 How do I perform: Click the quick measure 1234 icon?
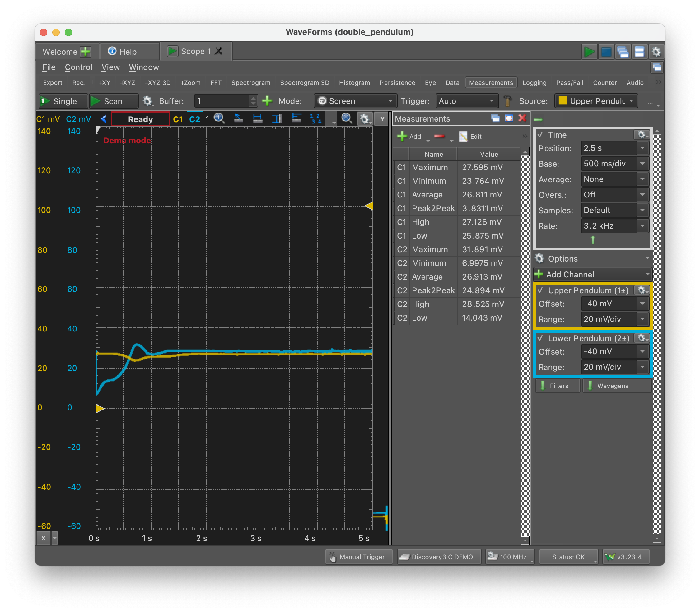coord(315,119)
